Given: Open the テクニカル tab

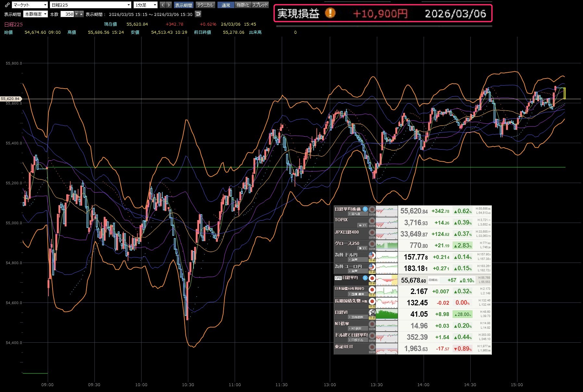Looking at the screenshot, I should point(205,5).
